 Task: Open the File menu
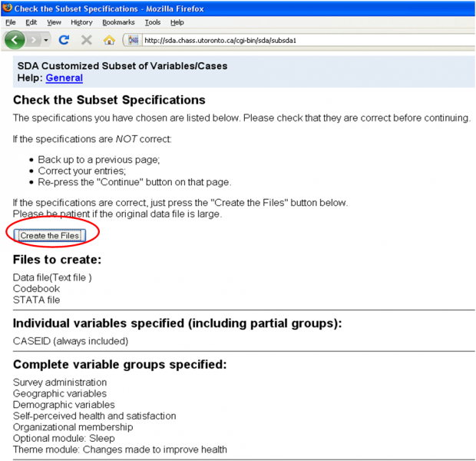tap(10, 22)
